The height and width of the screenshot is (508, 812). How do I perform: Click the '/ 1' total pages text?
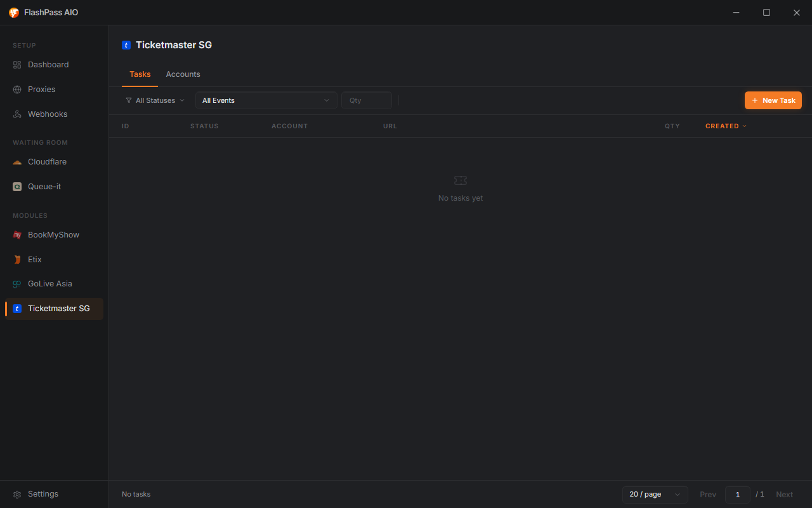point(760,495)
